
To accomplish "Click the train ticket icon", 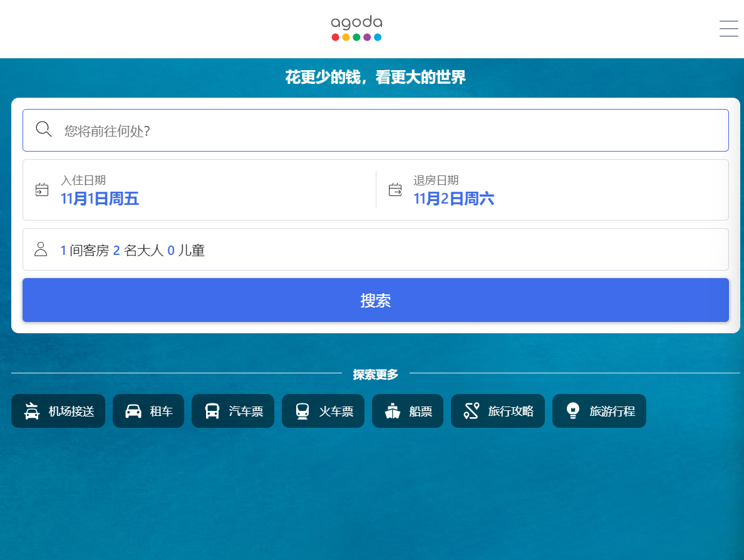I will click(x=302, y=411).
